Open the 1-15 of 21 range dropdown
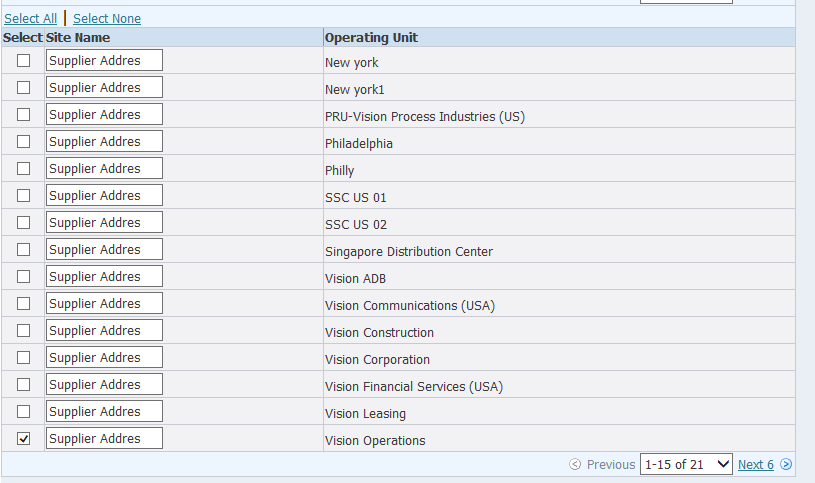The width and height of the screenshot is (815, 483). [686, 465]
